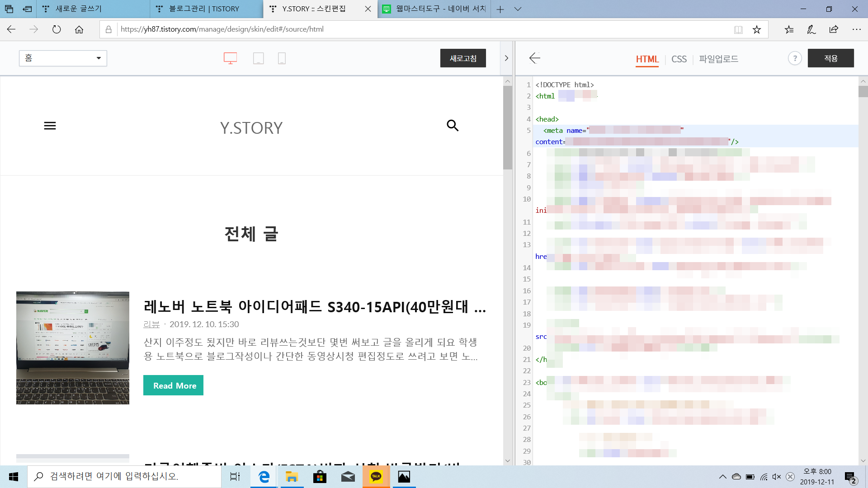Open KakaoTalk from the taskbar

click(376, 477)
